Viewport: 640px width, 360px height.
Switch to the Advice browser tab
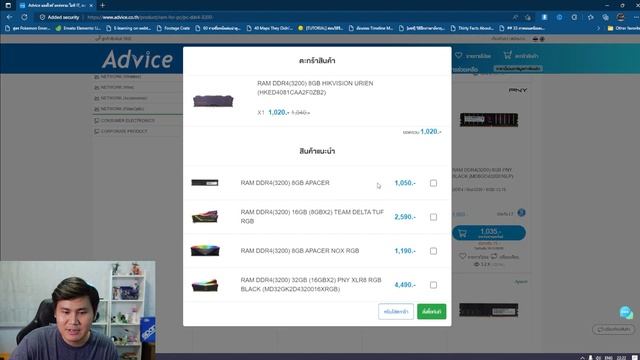(x=57, y=5)
